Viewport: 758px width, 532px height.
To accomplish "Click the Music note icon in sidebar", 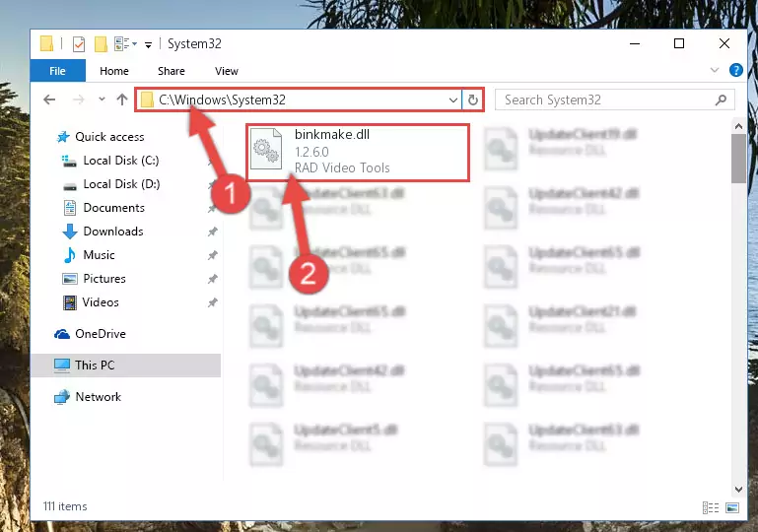I will (x=70, y=255).
